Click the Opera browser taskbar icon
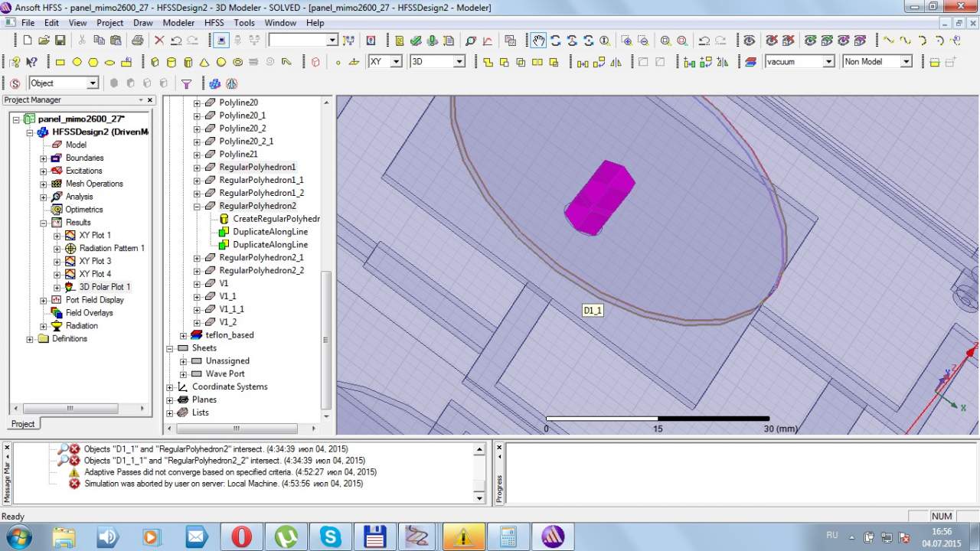This screenshot has height=551, width=980. tap(242, 536)
